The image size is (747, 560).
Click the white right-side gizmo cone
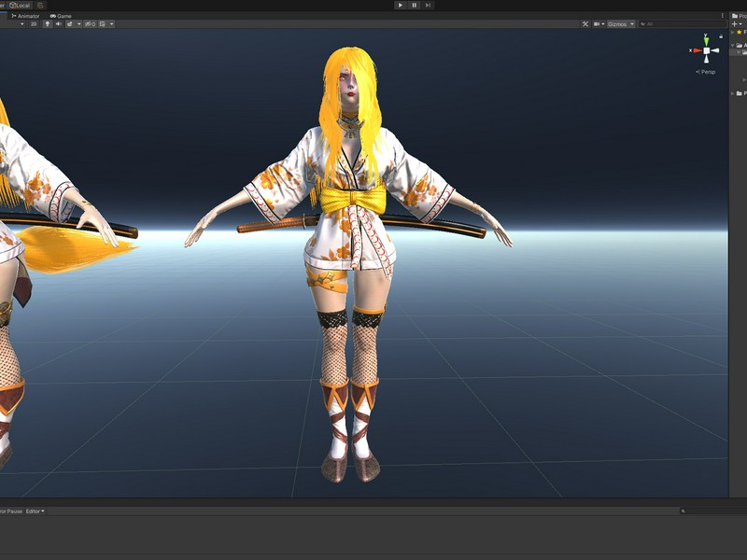coord(715,50)
